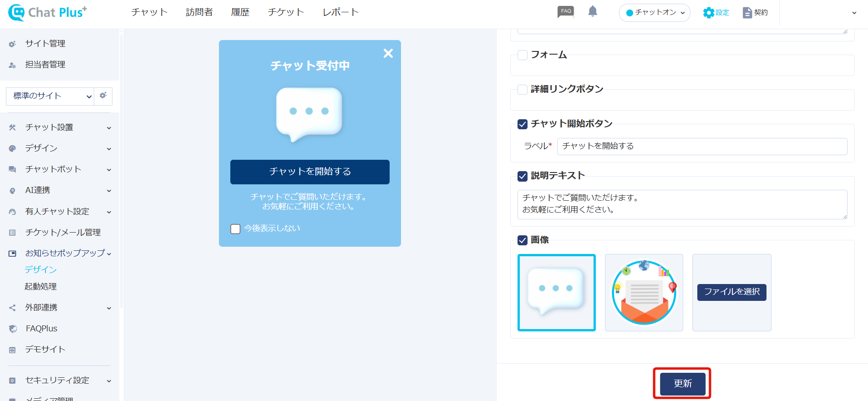
Task: Open 設定 gear in top bar
Action: pyautogui.click(x=716, y=12)
